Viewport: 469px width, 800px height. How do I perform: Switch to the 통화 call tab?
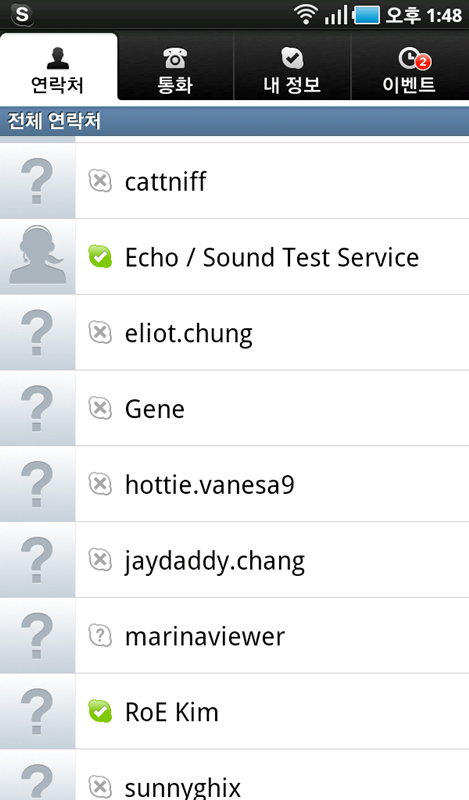(x=175, y=67)
